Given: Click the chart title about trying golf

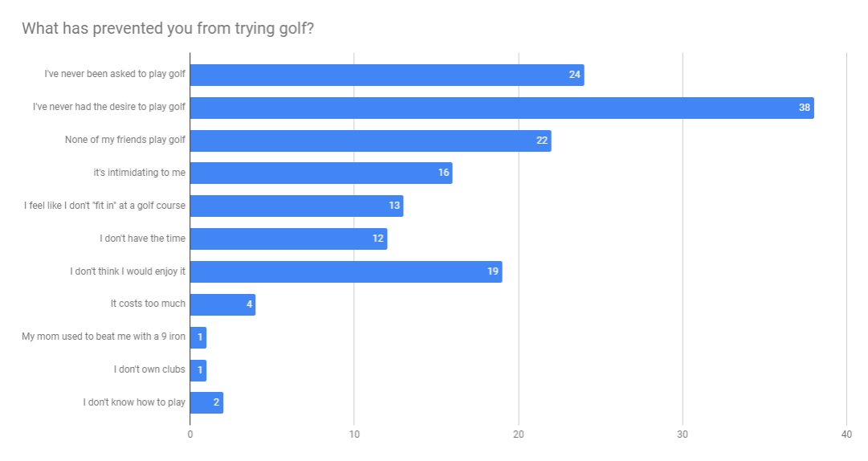Looking at the screenshot, I should (168, 28).
